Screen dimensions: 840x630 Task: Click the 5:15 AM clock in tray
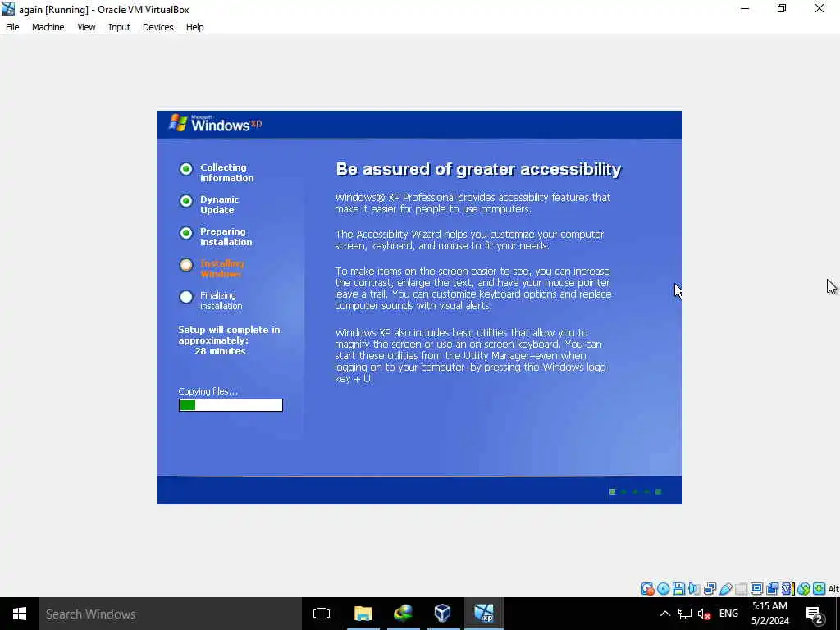point(769,606)
